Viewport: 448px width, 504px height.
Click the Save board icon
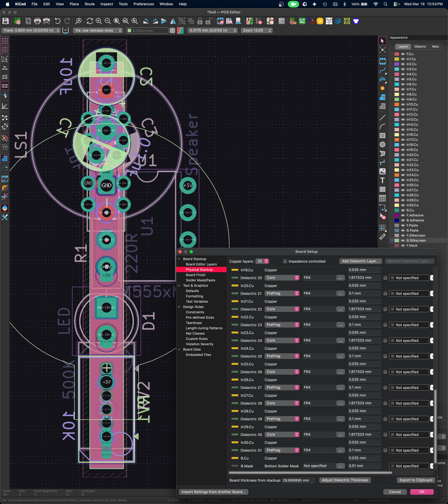(x=5, y=21)
